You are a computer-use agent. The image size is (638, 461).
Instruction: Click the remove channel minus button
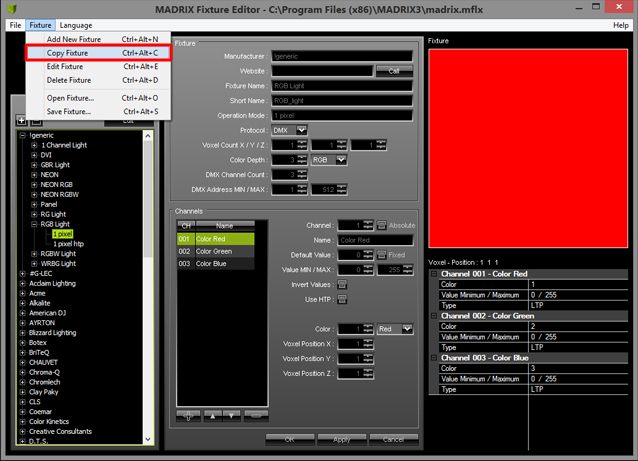[256, 416]
